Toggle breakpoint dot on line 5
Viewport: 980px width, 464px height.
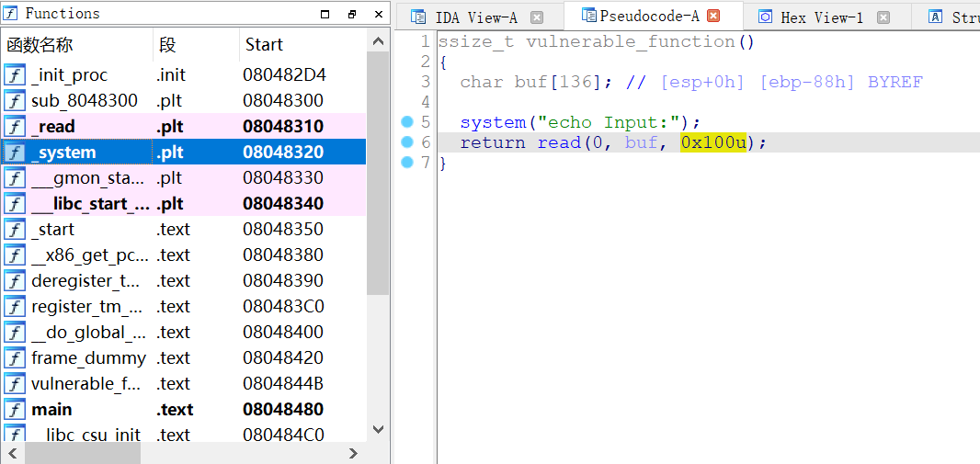407,122
